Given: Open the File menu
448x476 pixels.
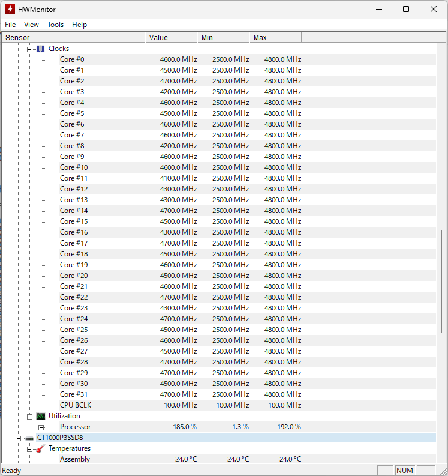Looking at the screenshot, I should (x=10, y=25).
